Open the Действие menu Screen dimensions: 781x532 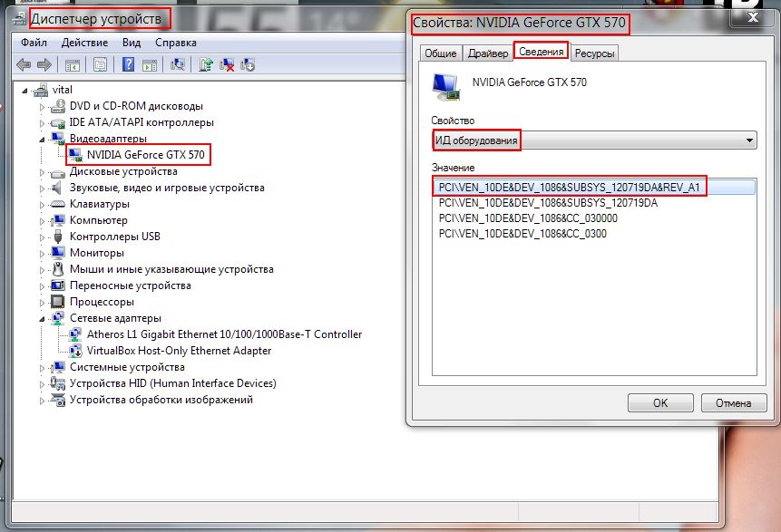[x=84, y=43]
